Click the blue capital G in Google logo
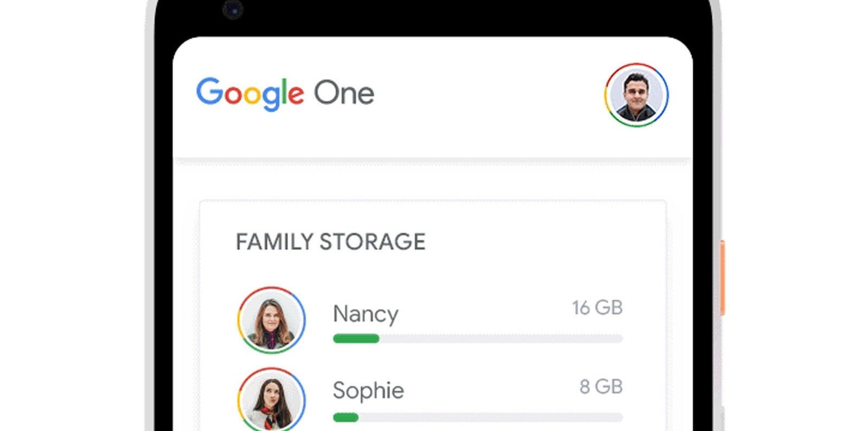 [x=209, y=92]
